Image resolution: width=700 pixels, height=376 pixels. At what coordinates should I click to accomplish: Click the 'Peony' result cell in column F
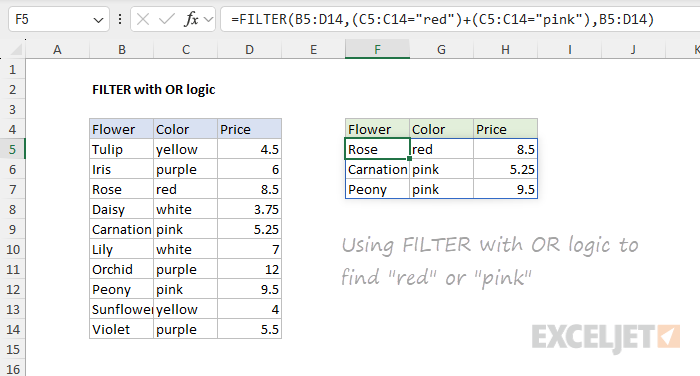tap(377, 189)
